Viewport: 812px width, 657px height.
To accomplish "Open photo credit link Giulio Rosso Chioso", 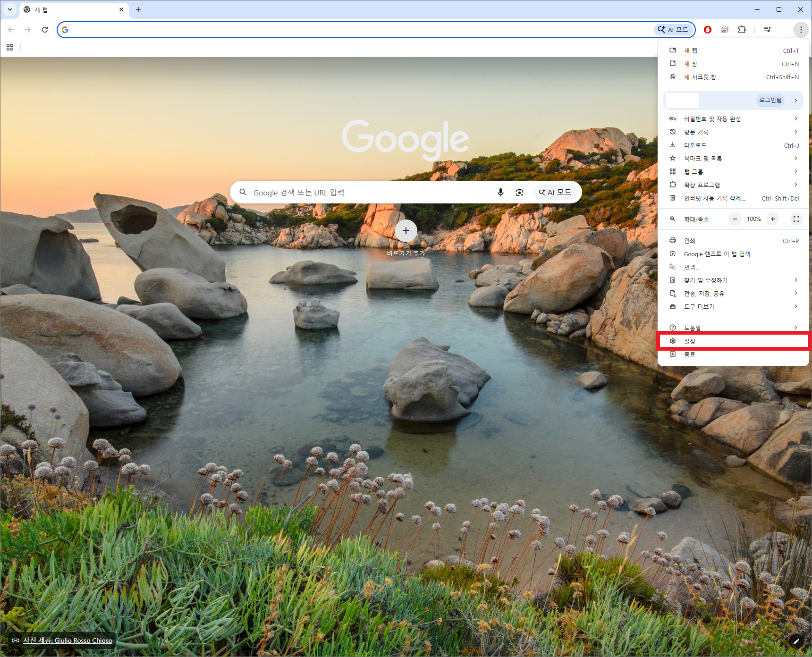I will click(x=68, y=640).
